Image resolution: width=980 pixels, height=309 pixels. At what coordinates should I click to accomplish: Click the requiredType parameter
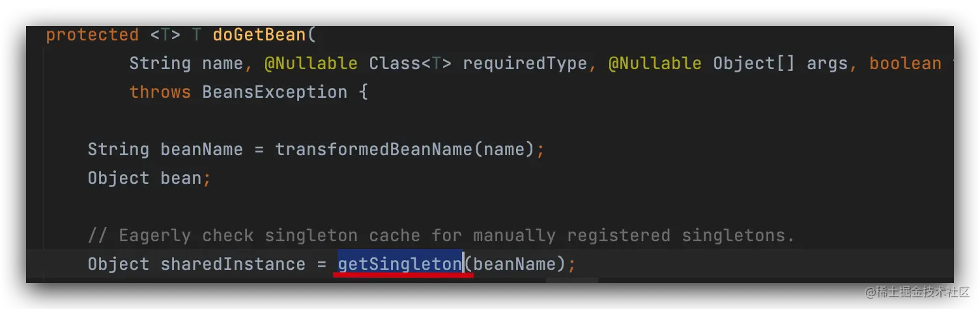pyautogui.click(x=525, y=64)
